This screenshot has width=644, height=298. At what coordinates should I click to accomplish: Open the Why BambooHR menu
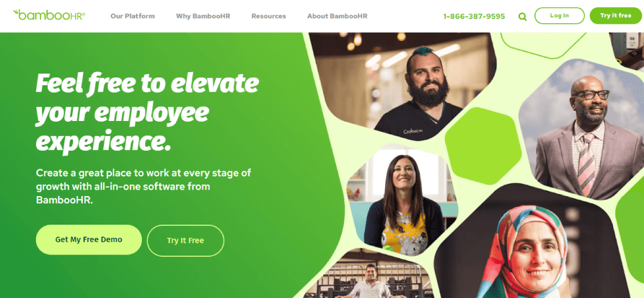click(x=203, y=17)
